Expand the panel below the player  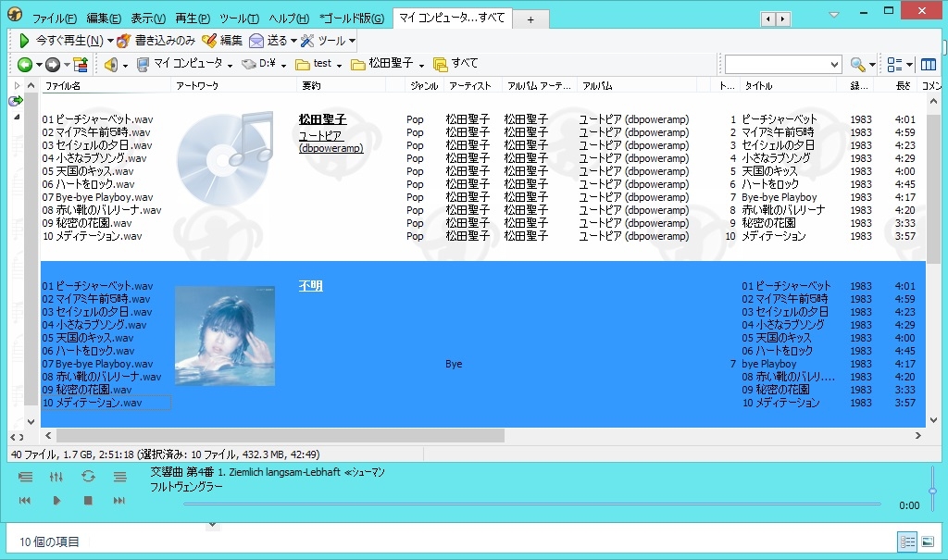click(212, 525)
